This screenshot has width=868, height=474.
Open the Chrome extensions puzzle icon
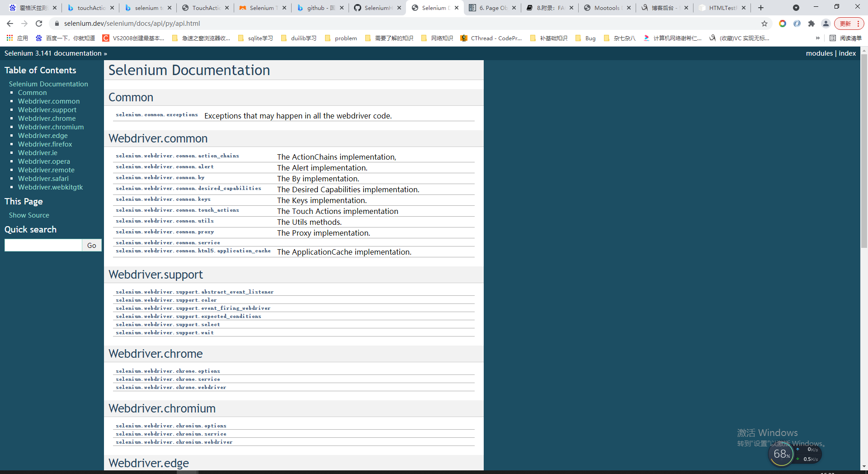pos(811,24)
